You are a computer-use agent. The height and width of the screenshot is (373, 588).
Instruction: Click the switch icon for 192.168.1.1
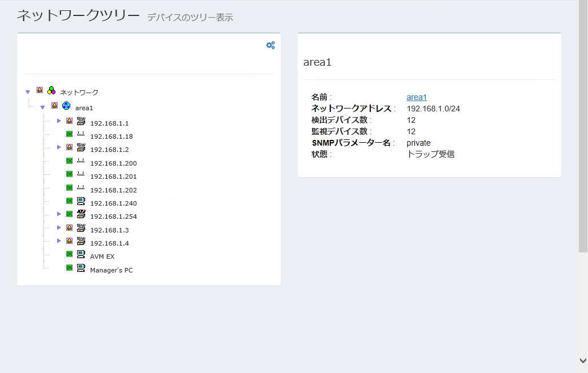coord(81,121)
